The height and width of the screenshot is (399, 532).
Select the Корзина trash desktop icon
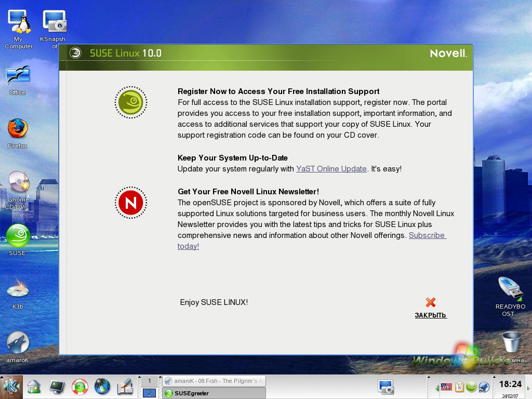click(x=512, y=347)
